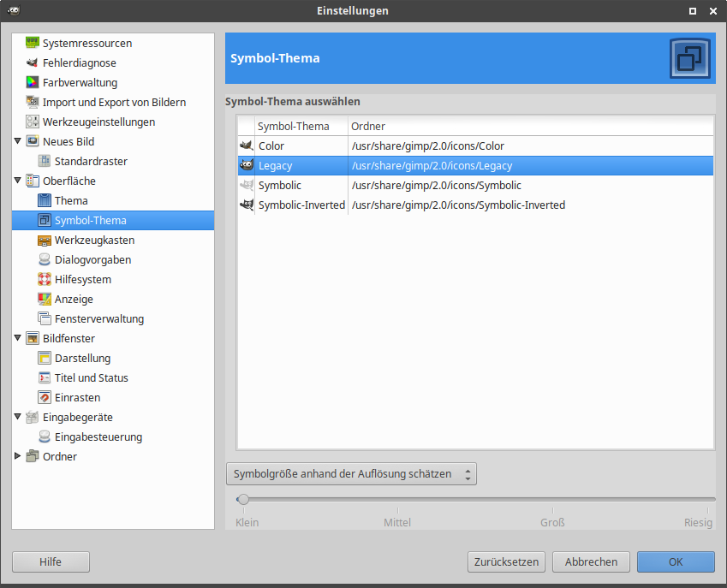727x588 pixels.
Task: Open the Fensterverwaltung settings page
Action: tap(99, 318)
